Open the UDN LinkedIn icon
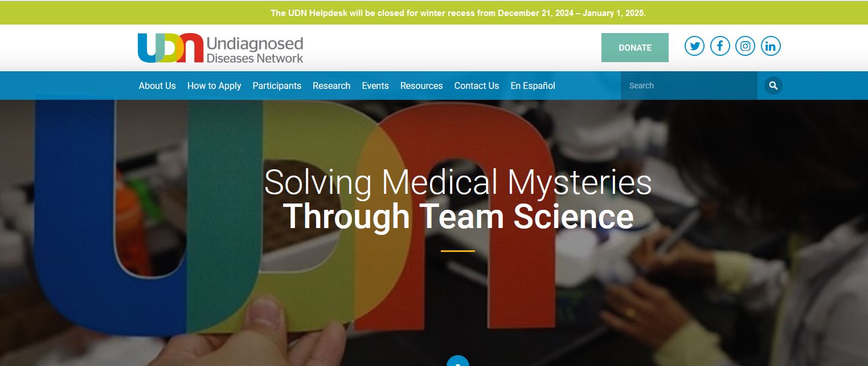 (771, 46)
